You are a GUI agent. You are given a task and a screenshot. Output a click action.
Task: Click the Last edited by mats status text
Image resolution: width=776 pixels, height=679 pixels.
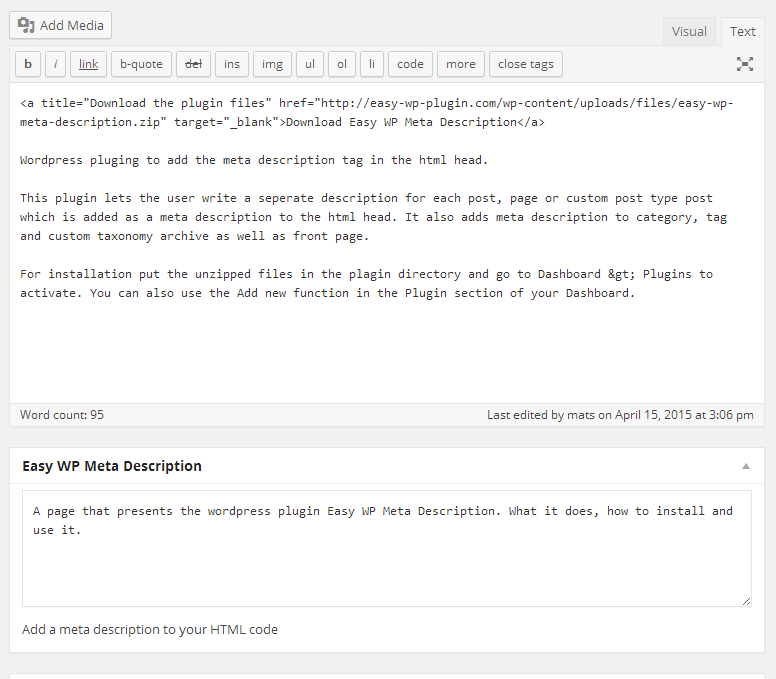620,415
